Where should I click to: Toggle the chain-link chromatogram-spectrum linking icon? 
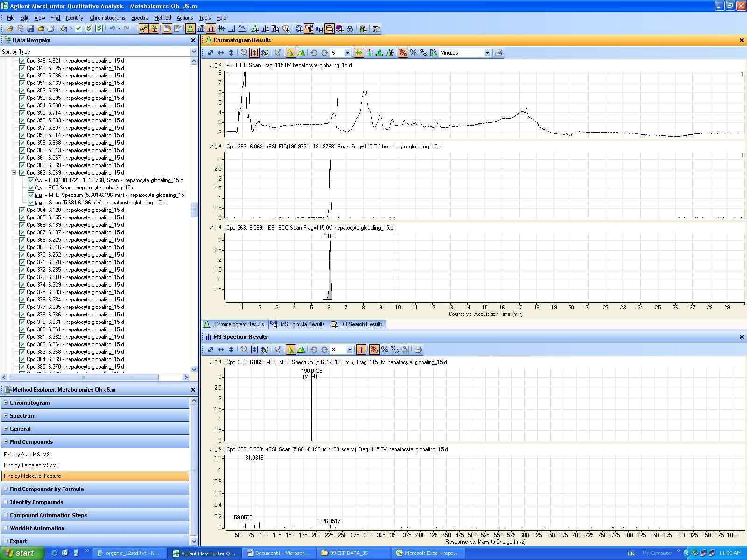(x=143, y=28)
